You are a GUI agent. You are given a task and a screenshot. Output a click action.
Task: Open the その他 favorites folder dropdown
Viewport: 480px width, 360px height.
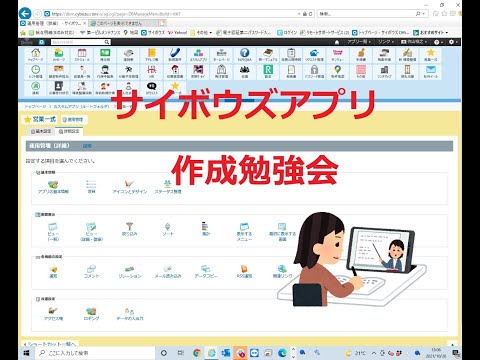201,33
